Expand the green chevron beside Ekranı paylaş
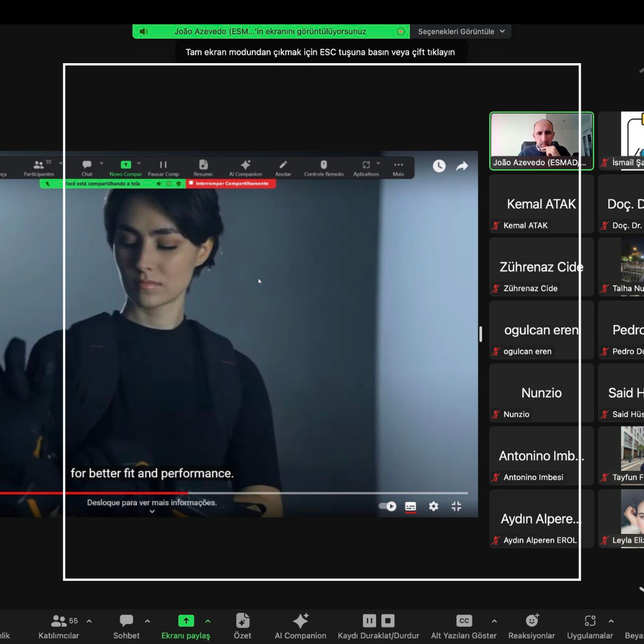The image size is (644, 644). click(x=208, y=621)
